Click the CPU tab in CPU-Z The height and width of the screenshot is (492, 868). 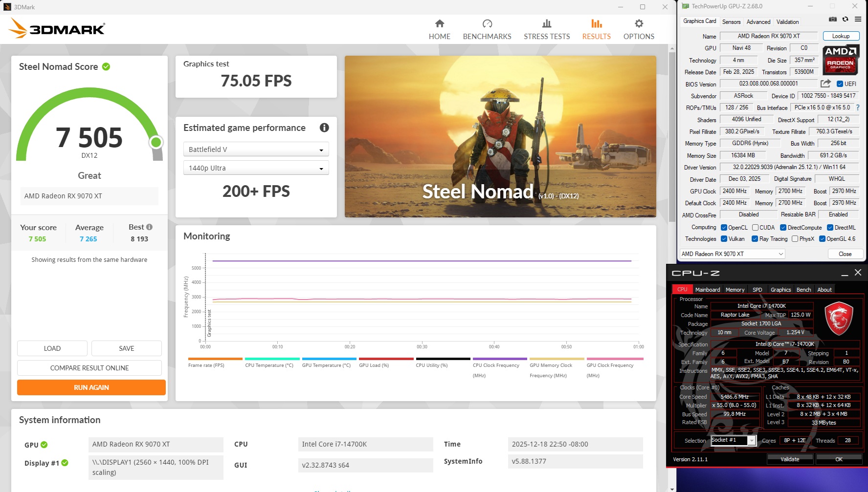pos(682,290)
